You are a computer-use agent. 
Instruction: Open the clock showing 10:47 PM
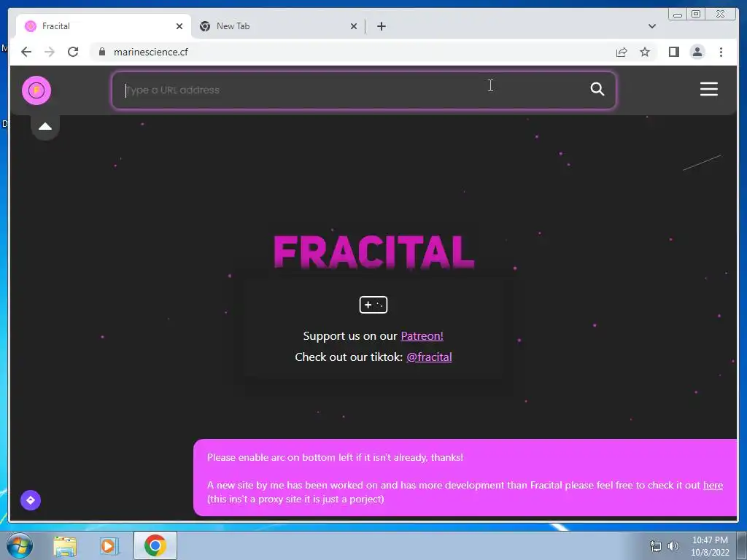pyautogui.click(x=710, y=546)
